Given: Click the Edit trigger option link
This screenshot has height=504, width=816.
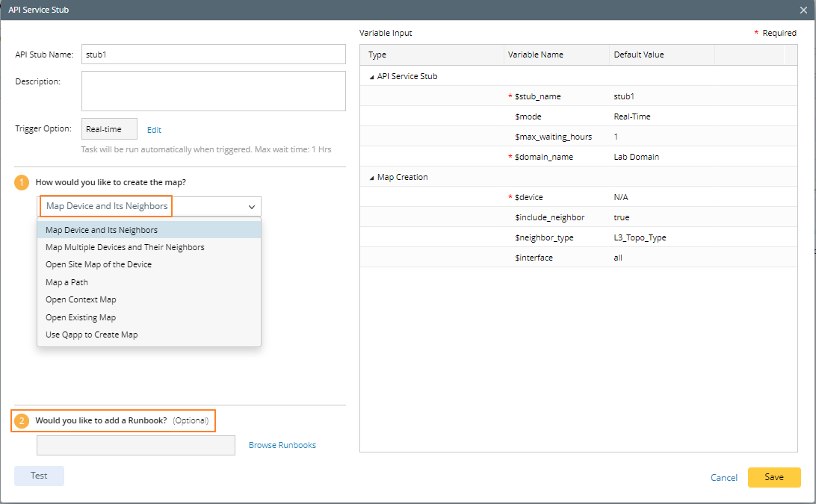Looking at the screenshot, I should (154, 130).
